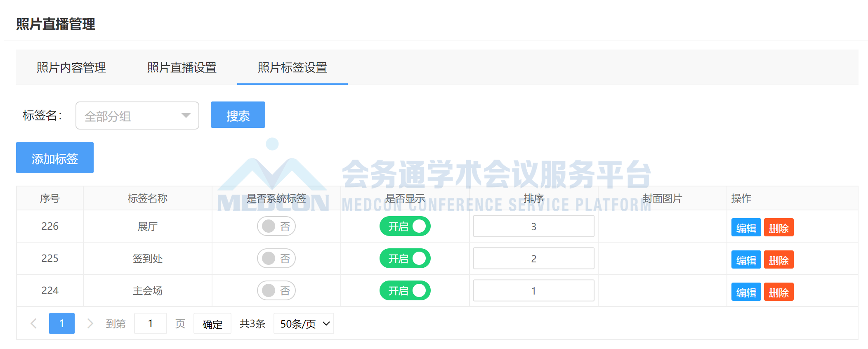The image size is (868, 349).
Task: Click the 照片直播管理 page title
Action: click(x=56, y=24)
